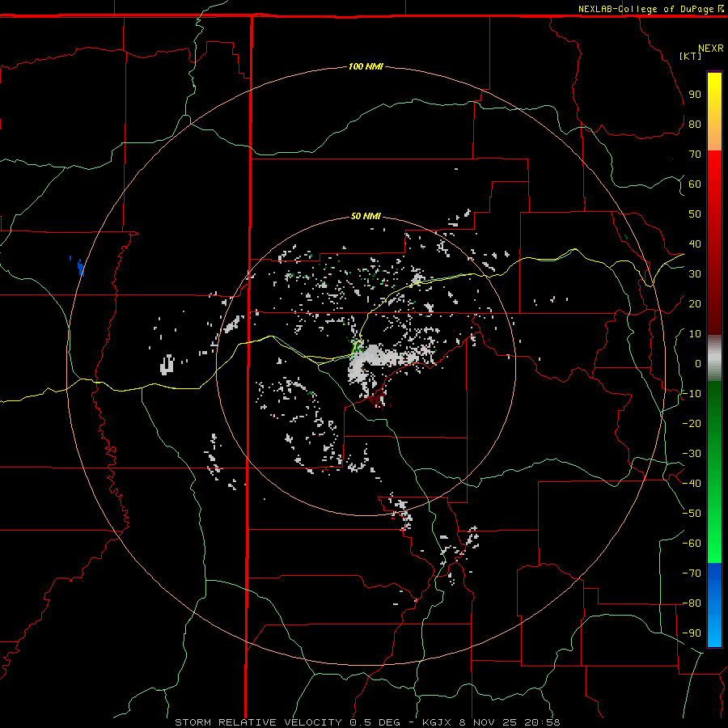Viewport: 728px width, 728px height.
Task: Click the 0 value on velocity scale
Action: [x=698, y=364]
